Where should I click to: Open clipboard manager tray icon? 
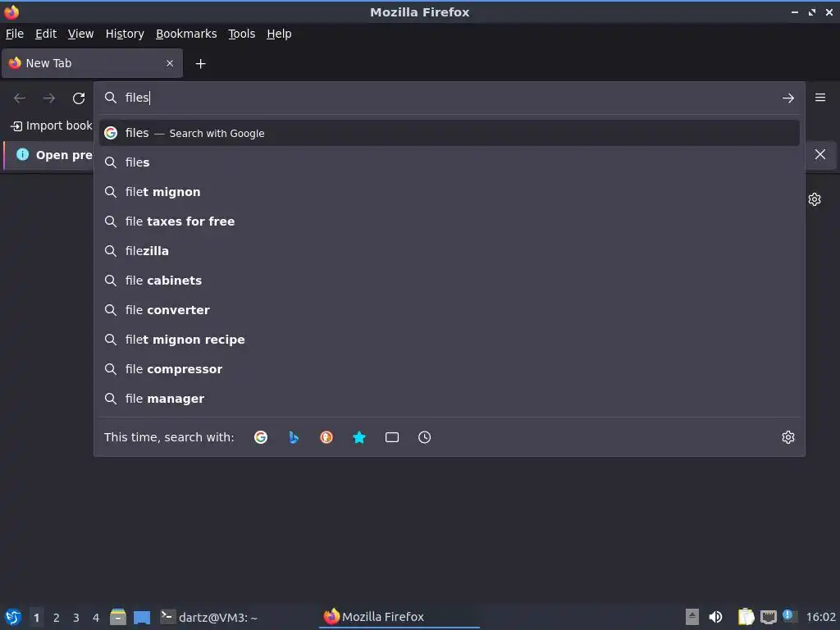click(746, 617)
